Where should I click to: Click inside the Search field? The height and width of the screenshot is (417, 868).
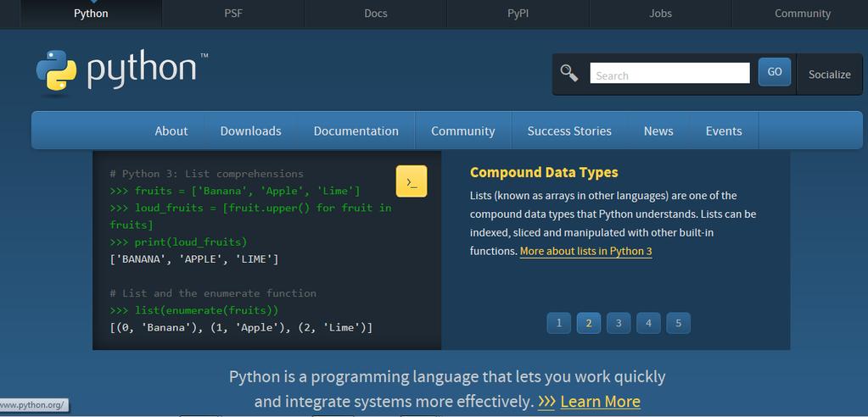(669, 74)
